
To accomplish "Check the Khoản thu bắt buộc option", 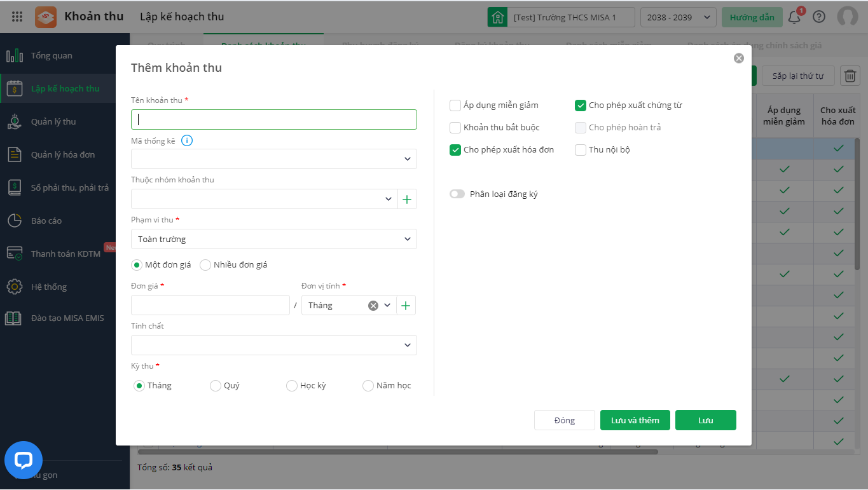I will point(455,128).
